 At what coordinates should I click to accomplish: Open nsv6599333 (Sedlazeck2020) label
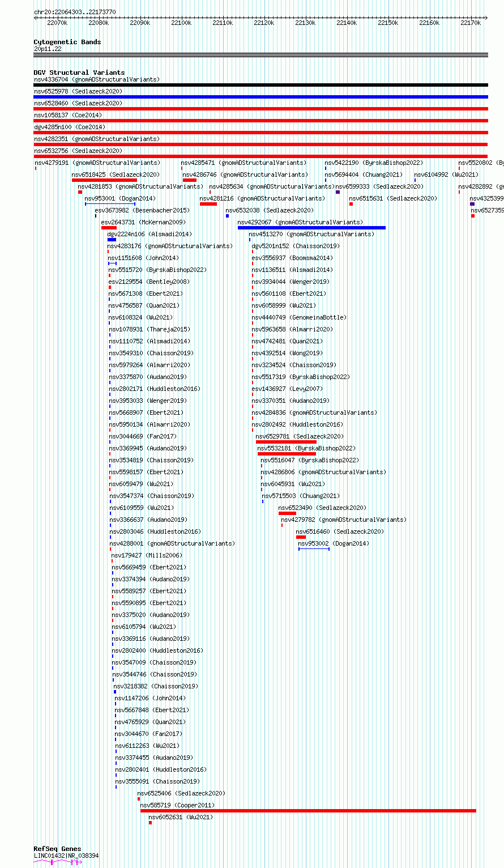pos(379,186)
